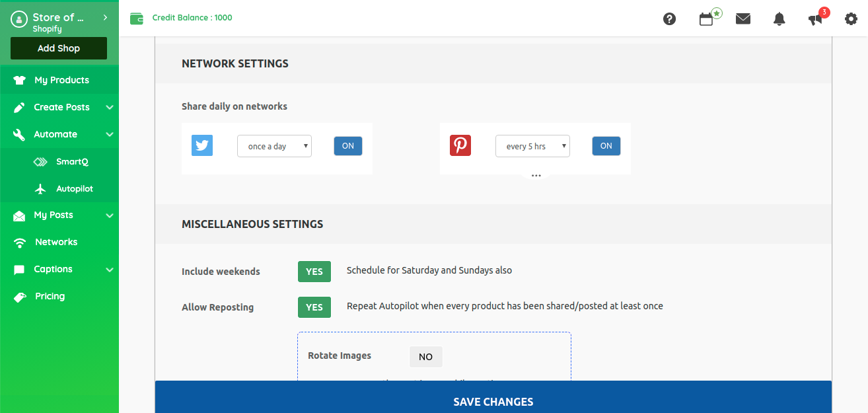Open the mail envelope icon
This screenshot has height=413, width=868.
[x=743, y=19]
